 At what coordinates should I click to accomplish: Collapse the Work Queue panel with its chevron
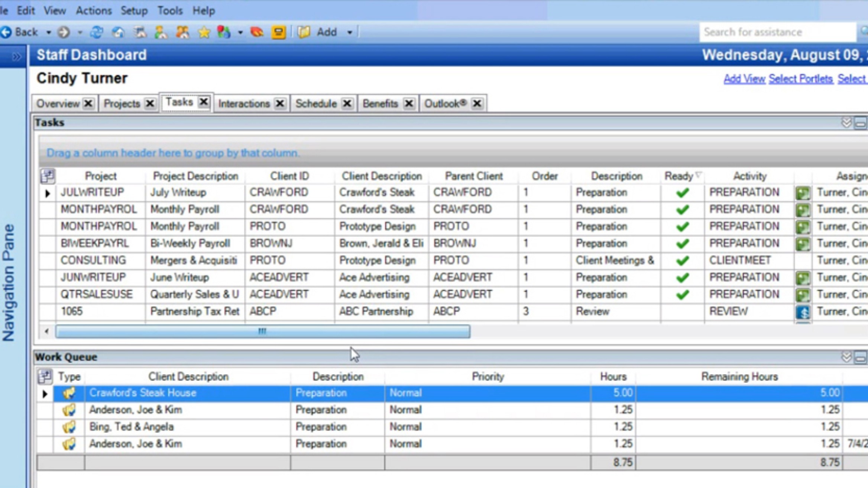[846, 357]
